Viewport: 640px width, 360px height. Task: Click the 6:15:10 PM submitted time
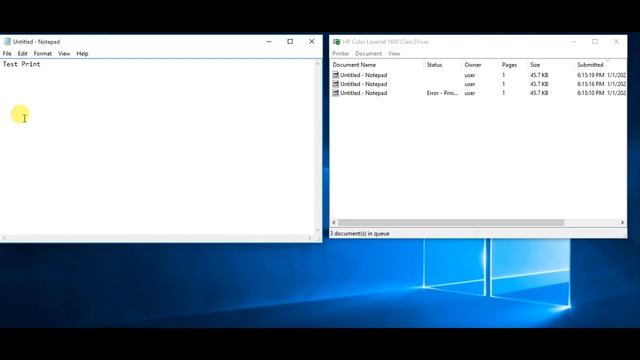click(590, 93)
